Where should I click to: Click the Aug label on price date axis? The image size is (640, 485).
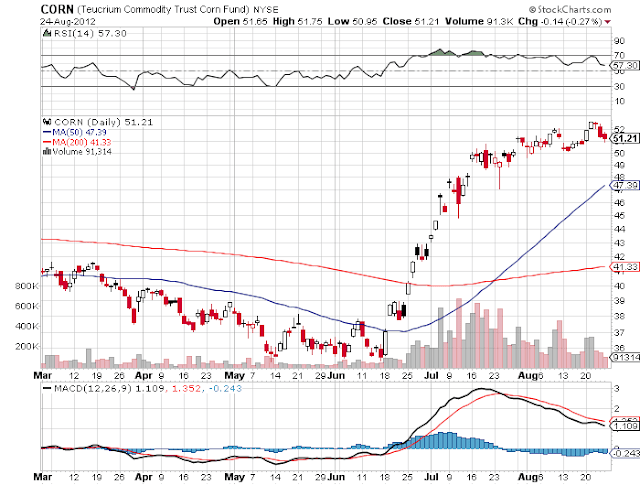(527, 375)
